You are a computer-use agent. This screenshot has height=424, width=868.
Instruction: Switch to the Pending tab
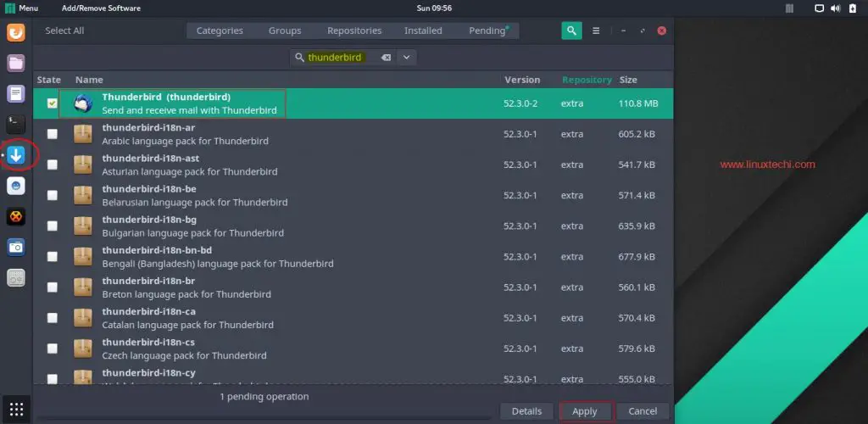(488, 31)
